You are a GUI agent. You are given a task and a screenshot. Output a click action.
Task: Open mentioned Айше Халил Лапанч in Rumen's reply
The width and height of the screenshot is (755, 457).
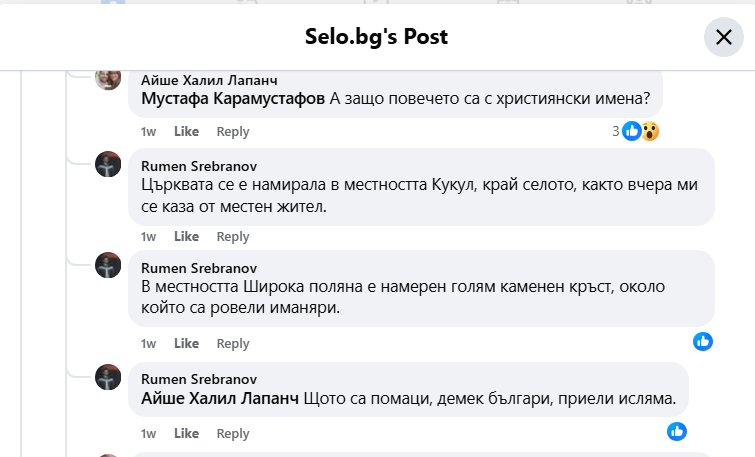[220, 399]
